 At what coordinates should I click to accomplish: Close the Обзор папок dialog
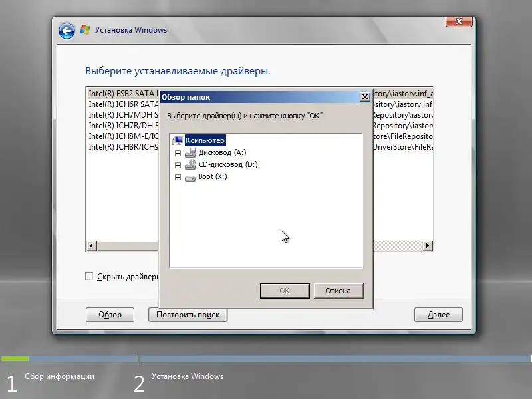(364, 97)
